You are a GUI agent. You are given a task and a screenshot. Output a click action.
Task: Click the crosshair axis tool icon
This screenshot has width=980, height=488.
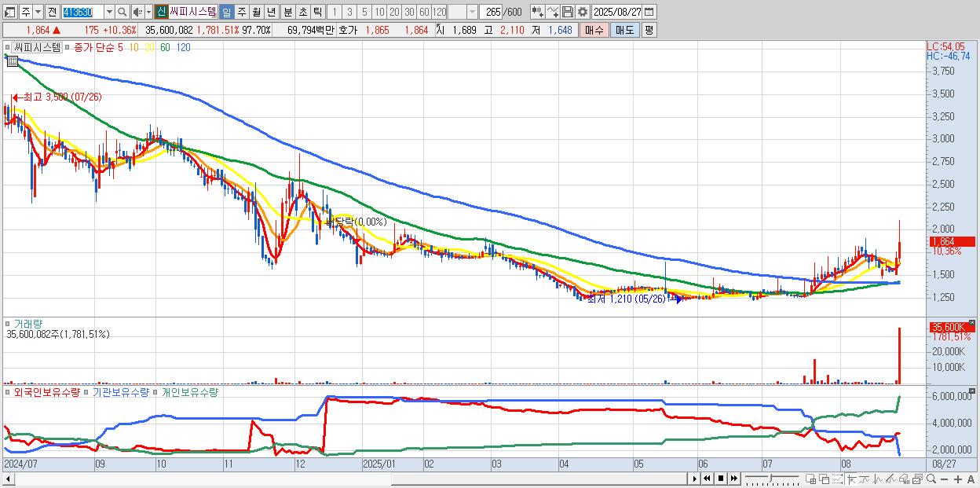pos(852,479)
